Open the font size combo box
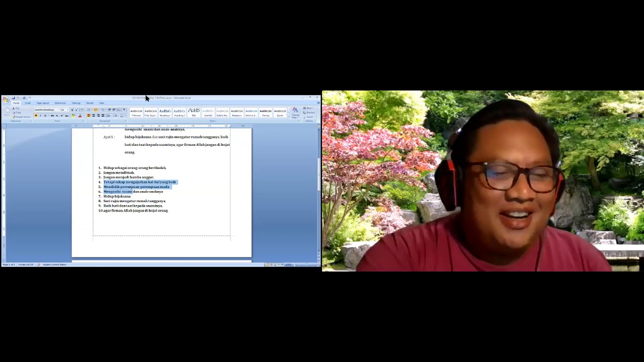The image size is (644, 362). (x=65, y=110)
